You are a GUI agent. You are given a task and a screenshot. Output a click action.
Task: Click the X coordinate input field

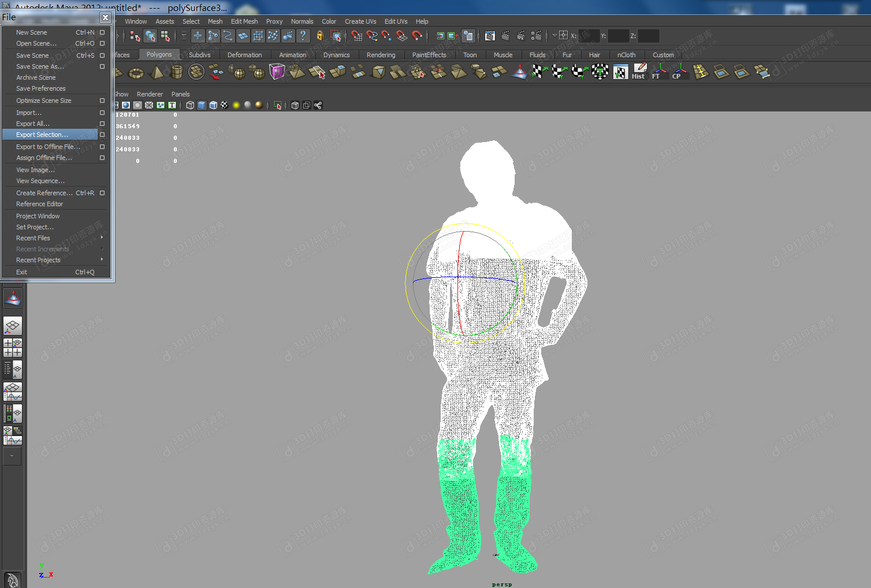coord(589,36)
